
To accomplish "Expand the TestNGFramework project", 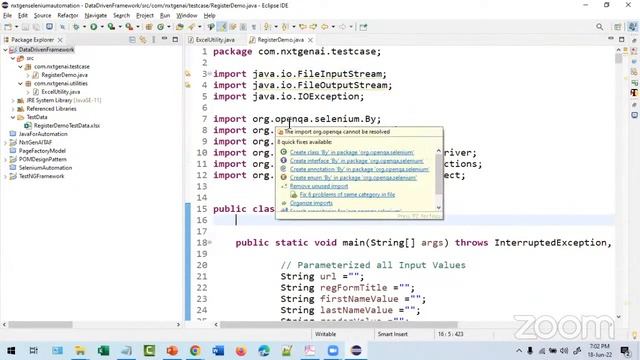I will [x=6, y=176].
